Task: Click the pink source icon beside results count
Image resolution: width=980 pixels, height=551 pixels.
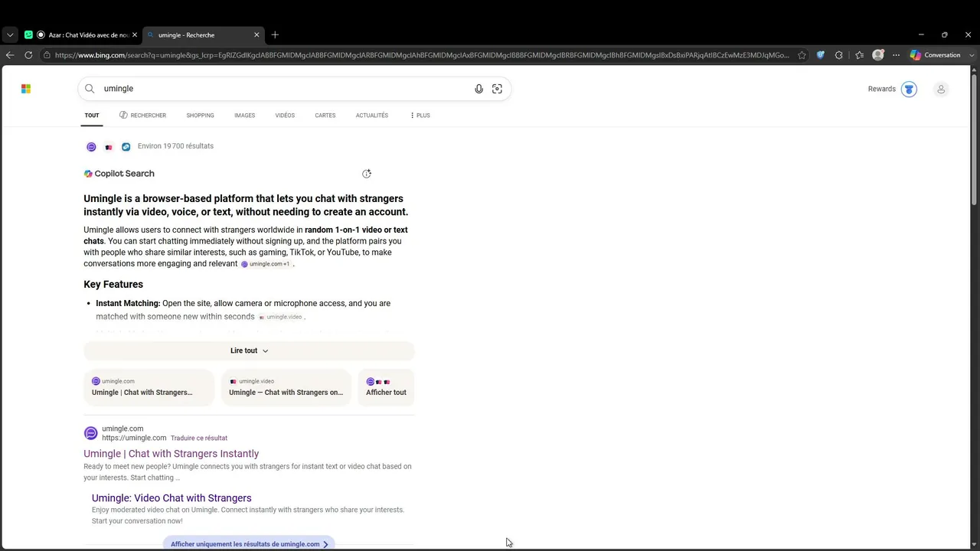Action: (x=109, y=147)
